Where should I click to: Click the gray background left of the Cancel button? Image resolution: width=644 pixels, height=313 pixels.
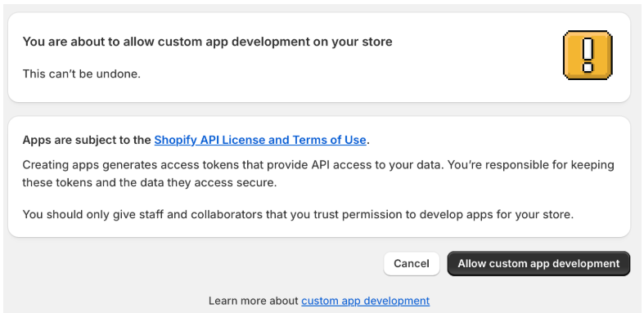coord(193,263)
